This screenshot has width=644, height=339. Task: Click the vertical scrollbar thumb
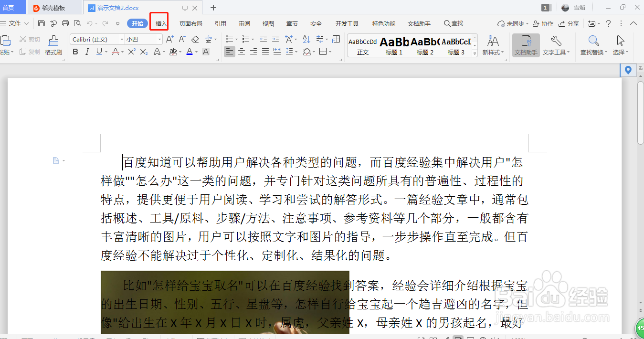(x=640, y=112)
